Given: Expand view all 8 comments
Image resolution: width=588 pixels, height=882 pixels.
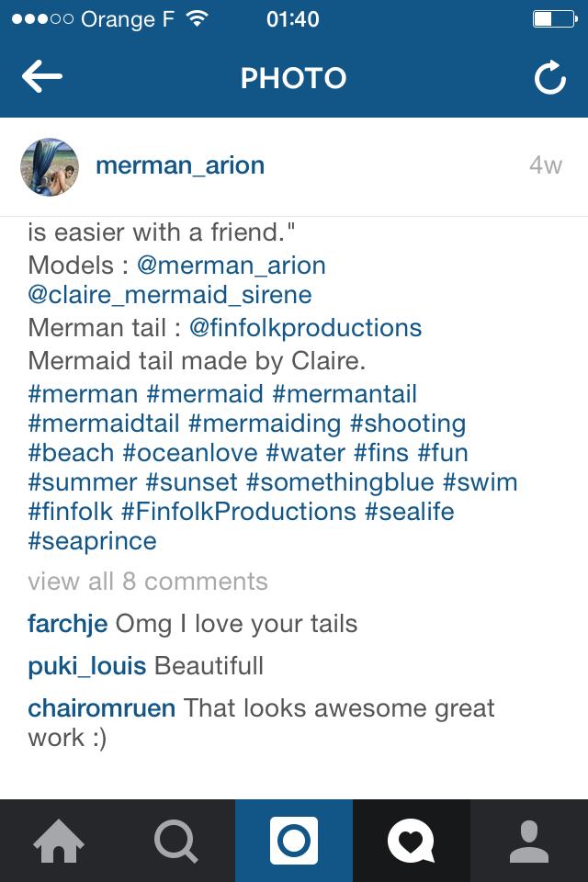Looking at the screenshot, I should 148,582.
